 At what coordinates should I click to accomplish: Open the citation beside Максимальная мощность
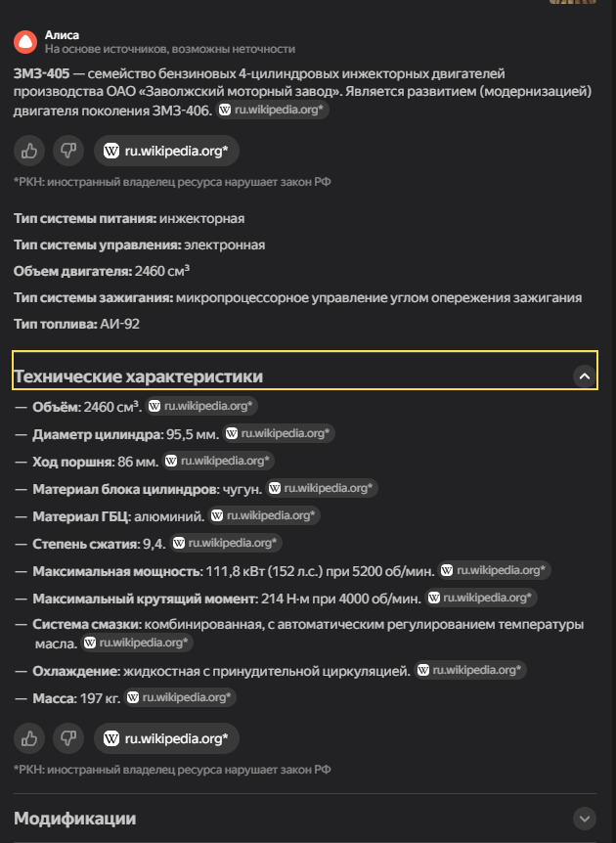(x=495, y=570)
